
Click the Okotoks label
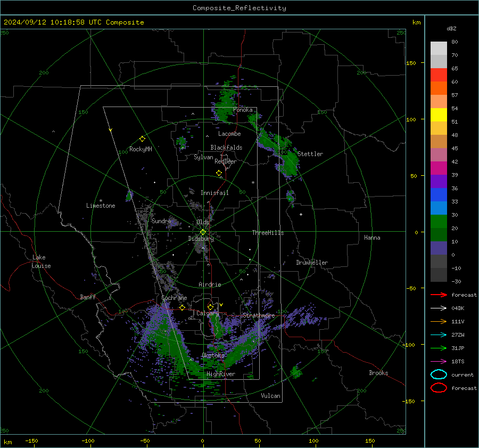click(x=213, y=355)
